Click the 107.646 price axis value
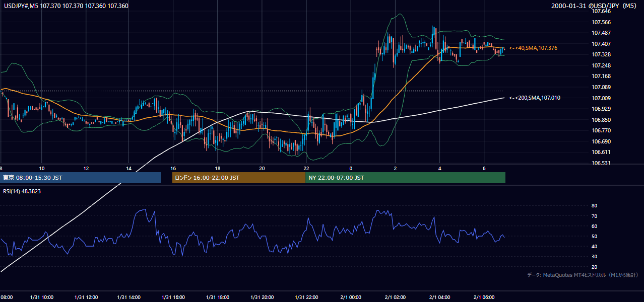 (601, 11)
